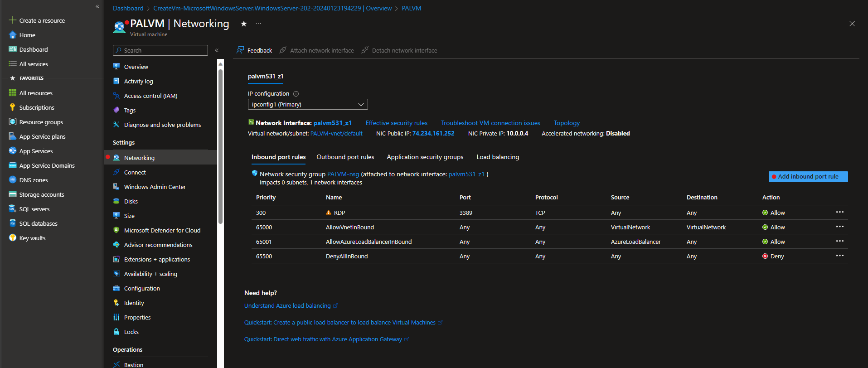Switch to Application security groups tab
This screenshot has width=868, height=368.
[x=425, y=157]
